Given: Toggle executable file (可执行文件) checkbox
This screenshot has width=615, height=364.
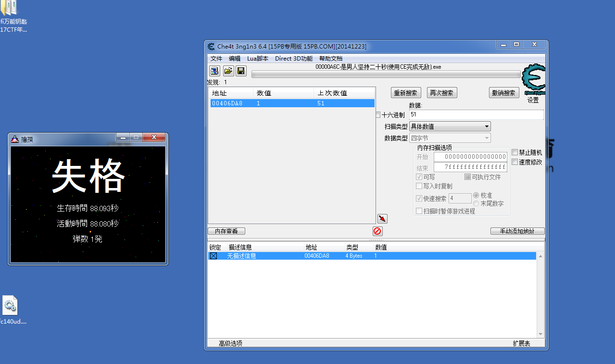Looking at the screenshot, I should [467, 177].
